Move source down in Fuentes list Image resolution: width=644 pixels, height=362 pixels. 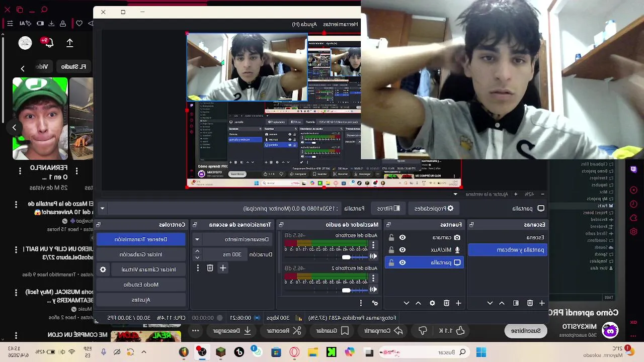[406, 303]
